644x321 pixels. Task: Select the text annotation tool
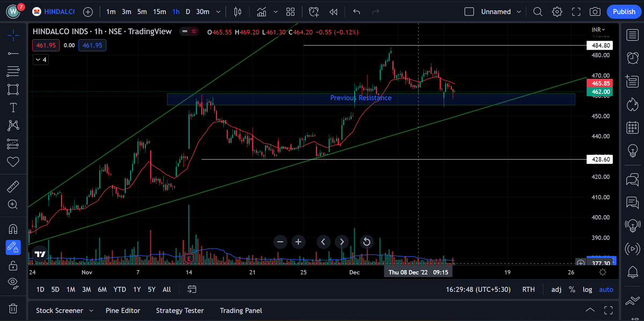(x=13, y=107)
